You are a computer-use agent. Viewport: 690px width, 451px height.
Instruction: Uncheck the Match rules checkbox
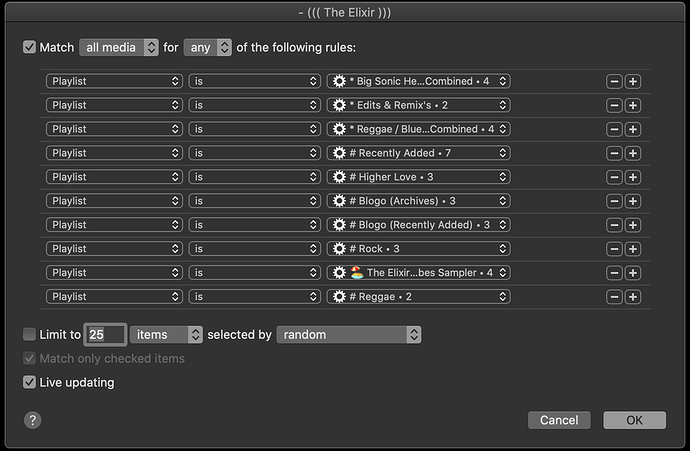pos(29,47)
